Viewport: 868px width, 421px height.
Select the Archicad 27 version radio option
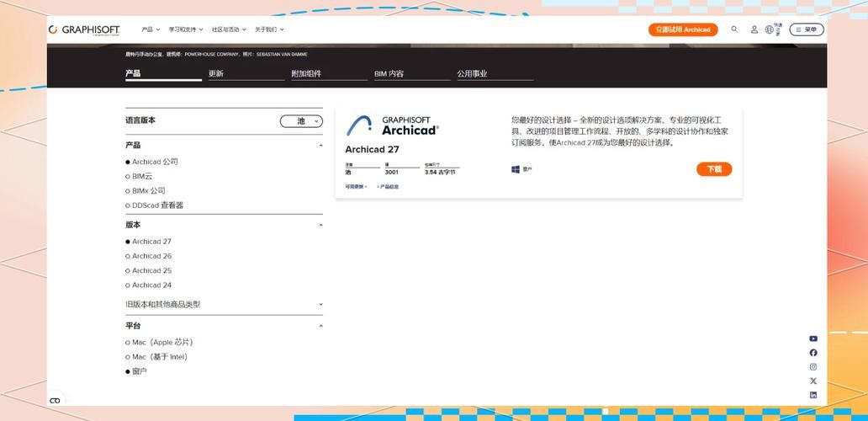pos(148,242)
